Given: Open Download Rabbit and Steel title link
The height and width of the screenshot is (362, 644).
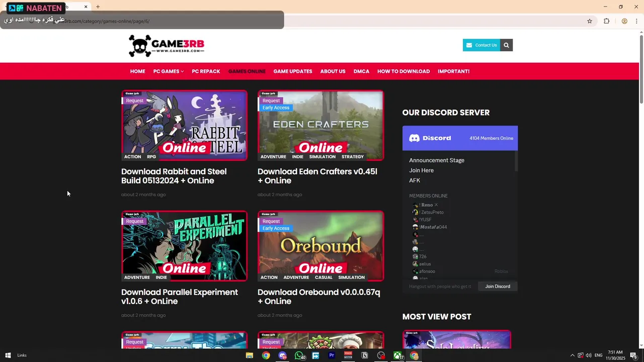Looking at the screenshot, I should 174,176.
